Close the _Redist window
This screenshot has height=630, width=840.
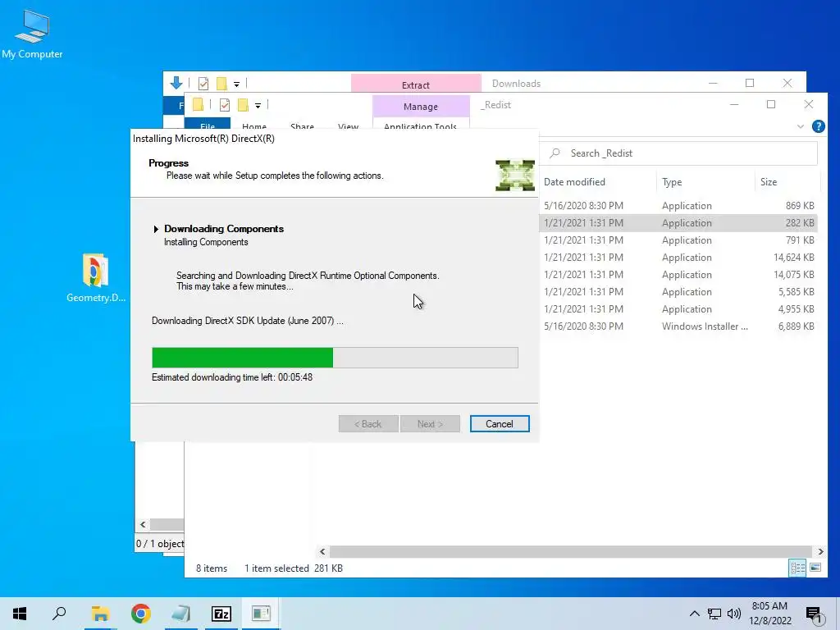point(809,104)
